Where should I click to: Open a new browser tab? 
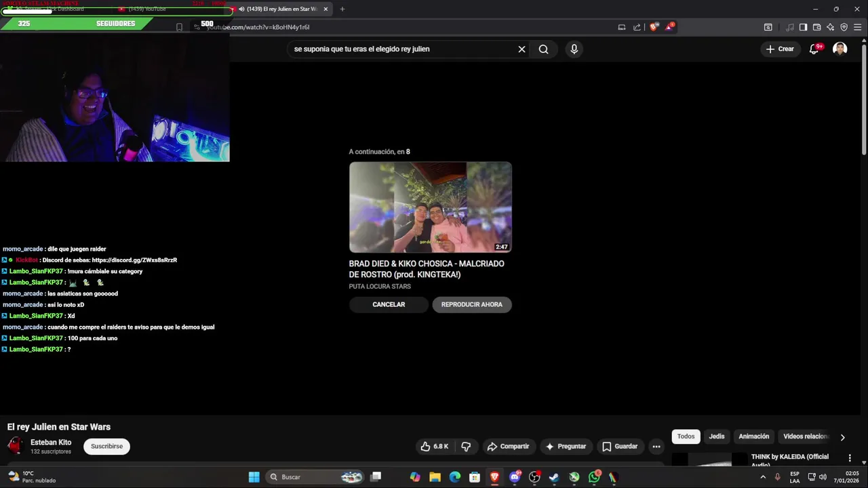point(342,9)
